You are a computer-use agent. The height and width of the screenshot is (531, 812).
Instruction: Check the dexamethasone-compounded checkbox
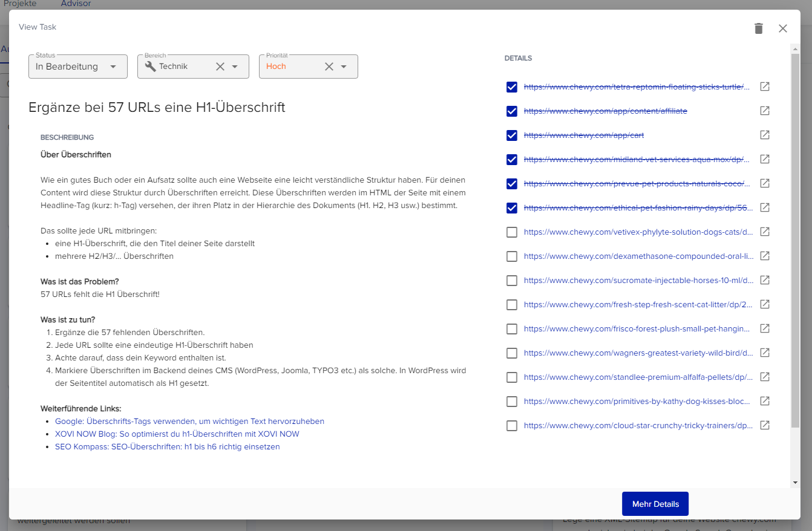click(512, 256)
